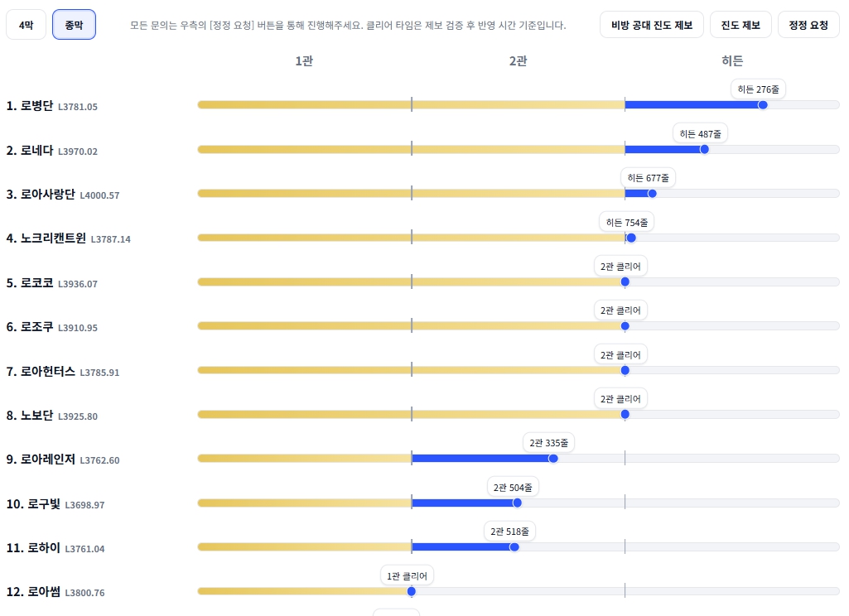Click the 2관 504줄 label for 로구빛

pyautogui.click(x=513, y=488)
